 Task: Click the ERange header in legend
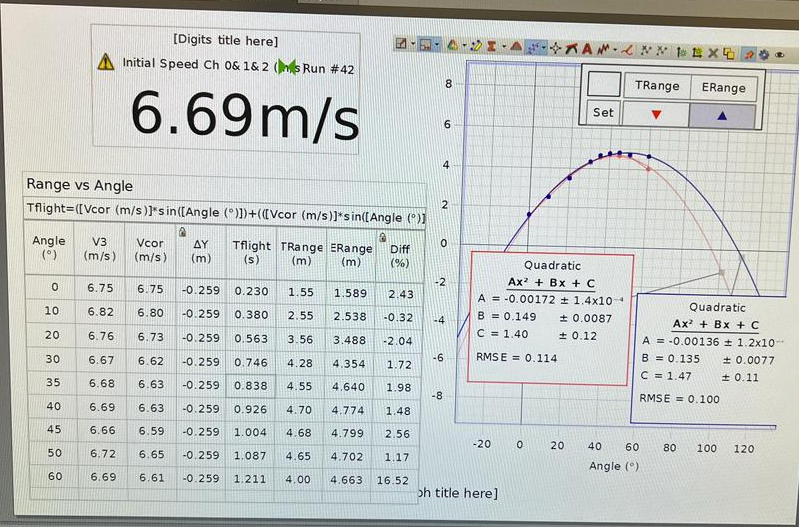point(724,88)
